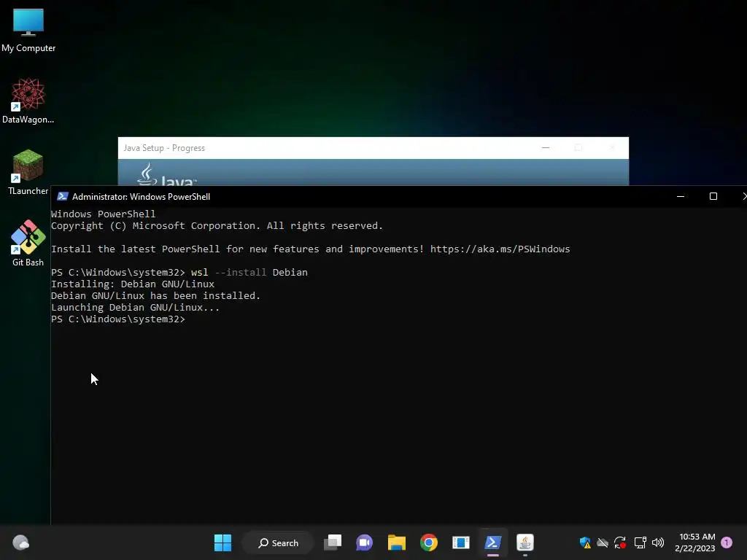Maximize the PowerShell window

tap(713, 196)
